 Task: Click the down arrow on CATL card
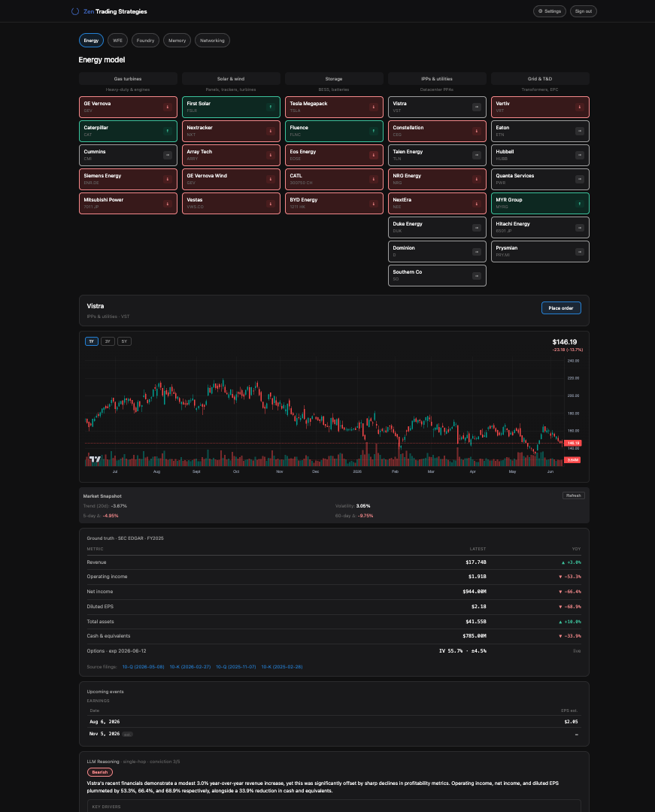373,179
